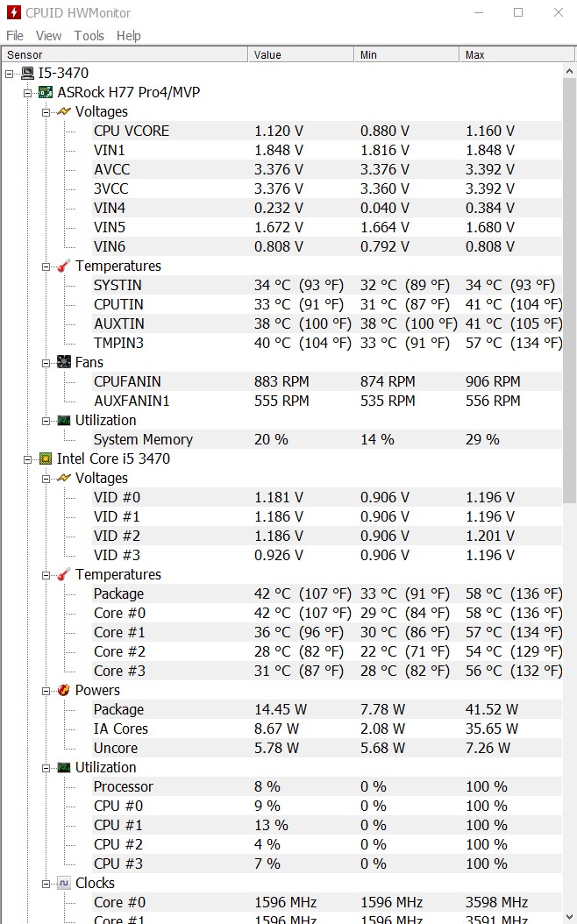Select the VIN1 voltage row
Image resolution: width=577 pixels, height=924 pixels.
[x=327, y=150]
